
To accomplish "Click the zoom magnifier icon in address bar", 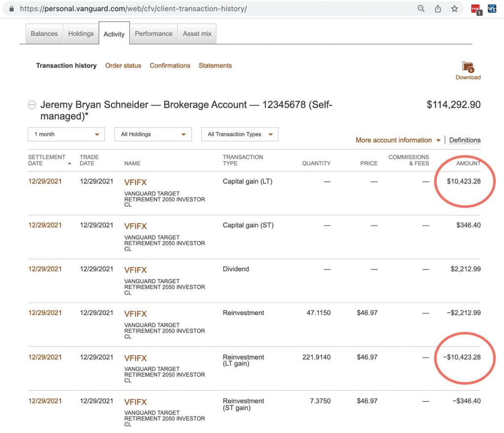I will click(x=421, y=9).
